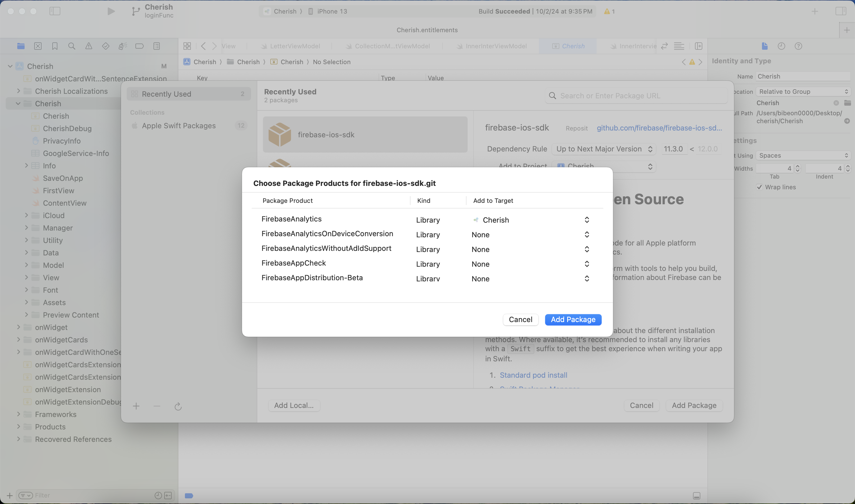Open the Debug navigator icon
855x504 pixels.
point(123,46)
